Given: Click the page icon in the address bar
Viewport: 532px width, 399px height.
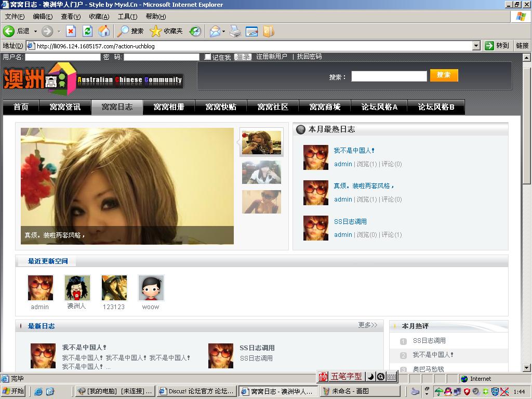Looking at the screenshot, I should [x=31, y=46].
